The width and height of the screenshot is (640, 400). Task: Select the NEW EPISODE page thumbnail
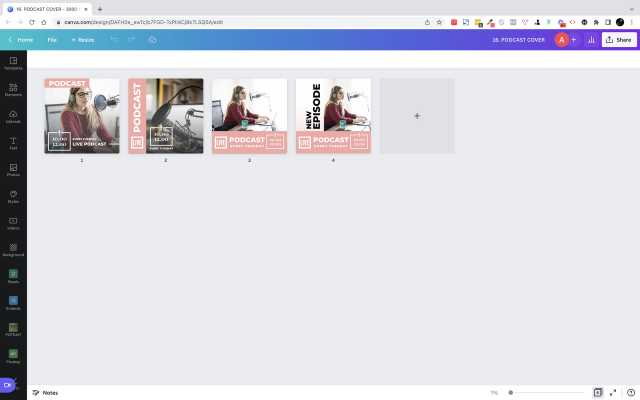[x=333, y=116]
